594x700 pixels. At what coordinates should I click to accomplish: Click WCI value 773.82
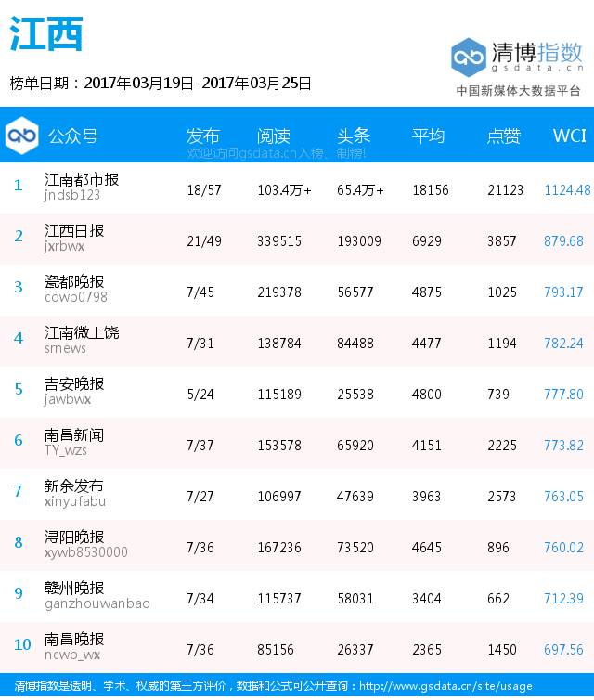tap(563, 445)
